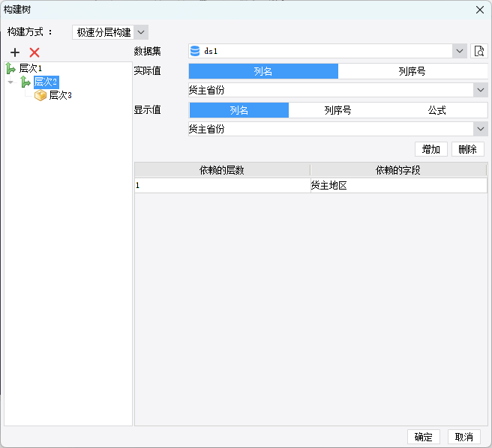492x448 pixels.
Task: Click the database icon in dataset field
Action: point(195,51)
